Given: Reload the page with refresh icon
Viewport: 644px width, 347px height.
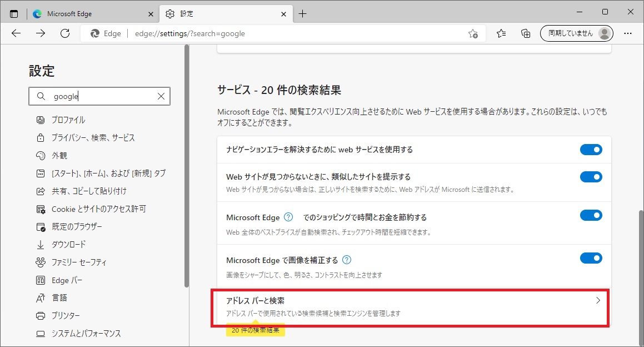Looking at the screenshot, I should coord(65,33).
